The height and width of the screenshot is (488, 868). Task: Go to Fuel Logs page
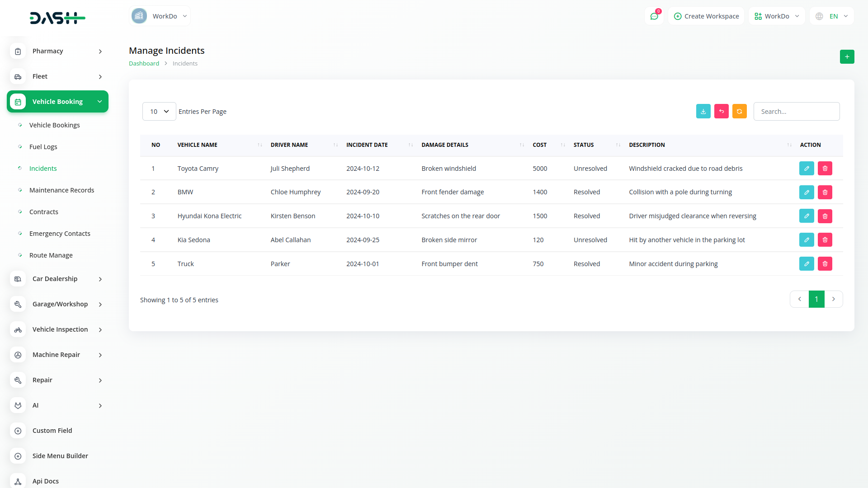43,147
